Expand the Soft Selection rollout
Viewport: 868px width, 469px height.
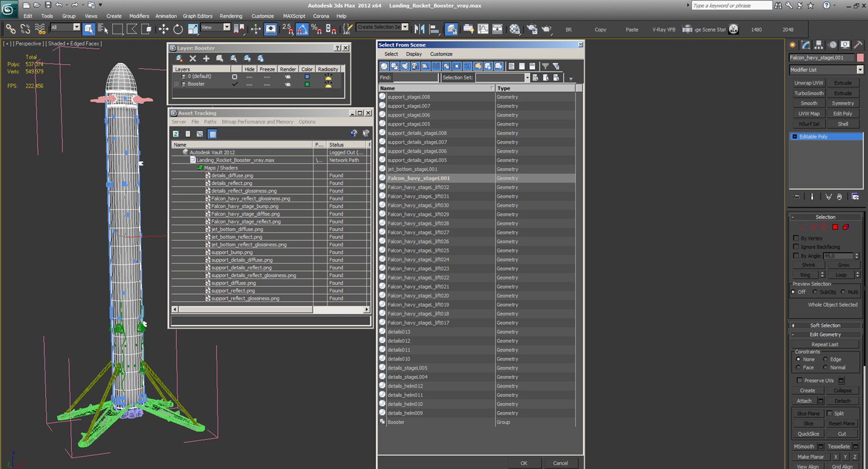[826, 325]
